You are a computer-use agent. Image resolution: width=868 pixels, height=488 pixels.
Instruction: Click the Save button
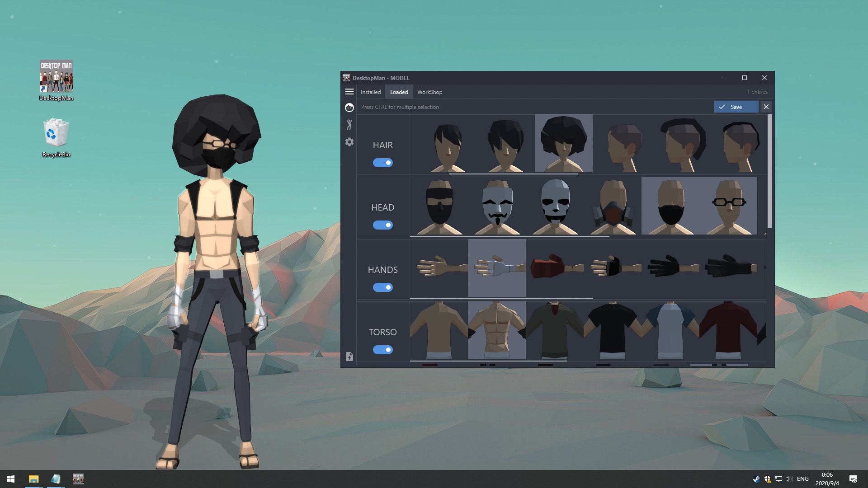point(736,107)
